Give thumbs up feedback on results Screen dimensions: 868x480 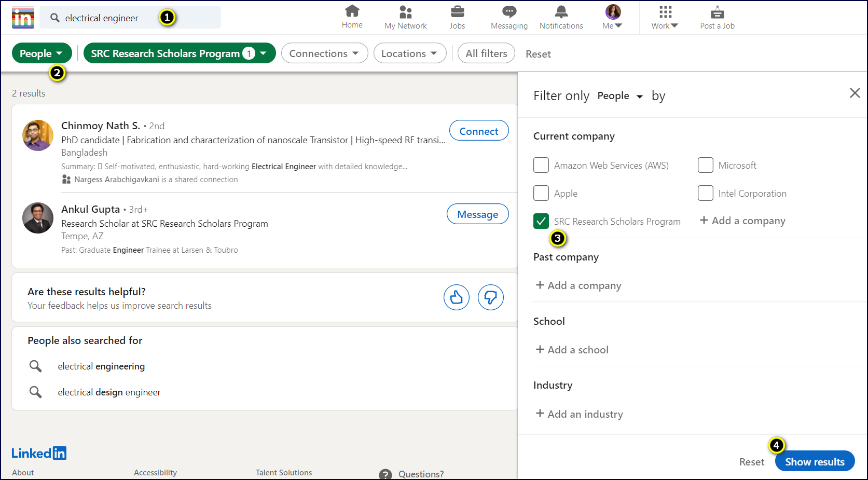457,297
